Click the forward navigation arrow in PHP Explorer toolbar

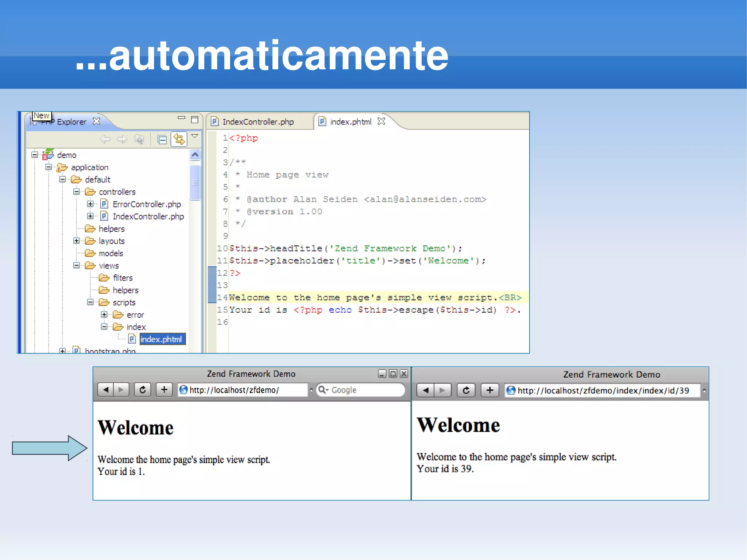[122, 139]
